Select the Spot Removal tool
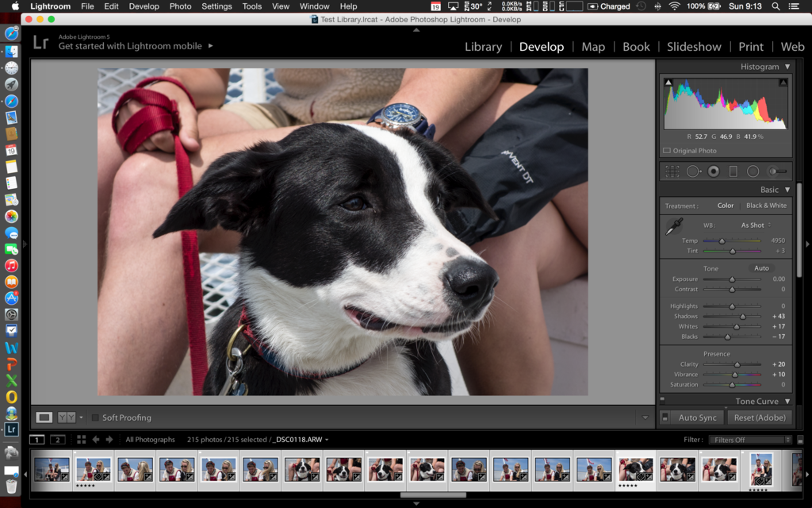Viewport: 812px width, 508px height. tap(693, 171)
